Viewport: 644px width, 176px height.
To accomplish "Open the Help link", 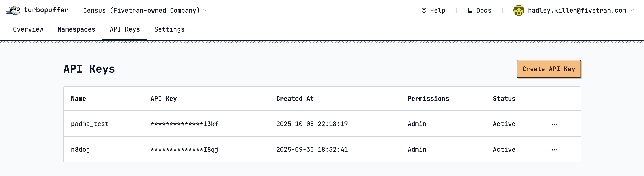I will point(437,11).
